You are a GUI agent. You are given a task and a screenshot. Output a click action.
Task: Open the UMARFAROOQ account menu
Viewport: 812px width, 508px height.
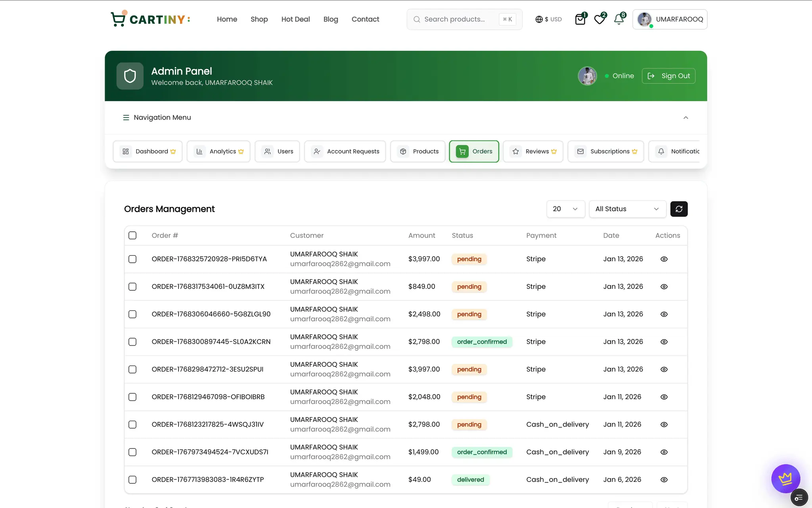(670, 19)
